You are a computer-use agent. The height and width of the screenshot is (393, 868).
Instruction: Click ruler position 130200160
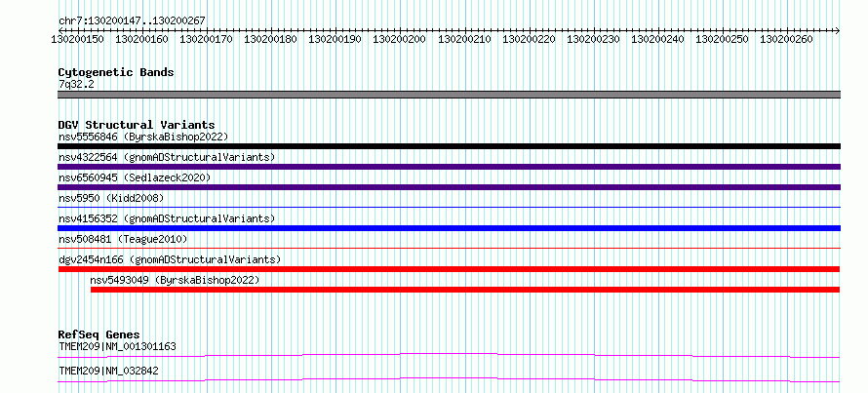pos(141,39)
